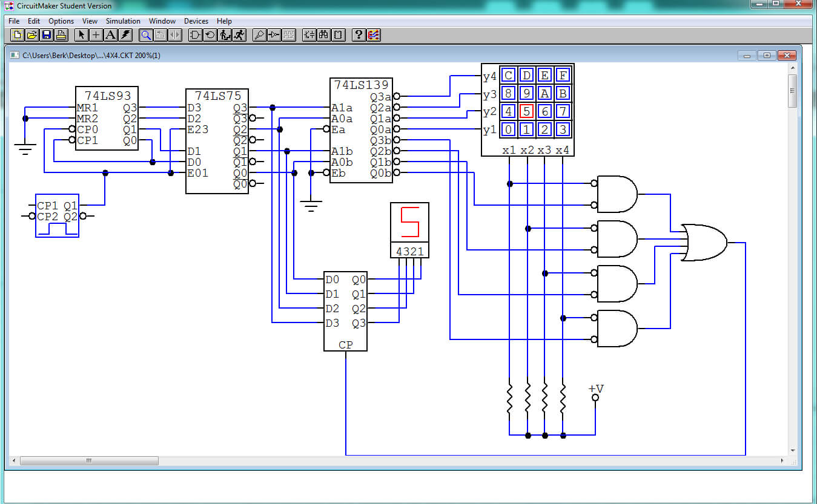Open the Options menu

coord(61,21)
